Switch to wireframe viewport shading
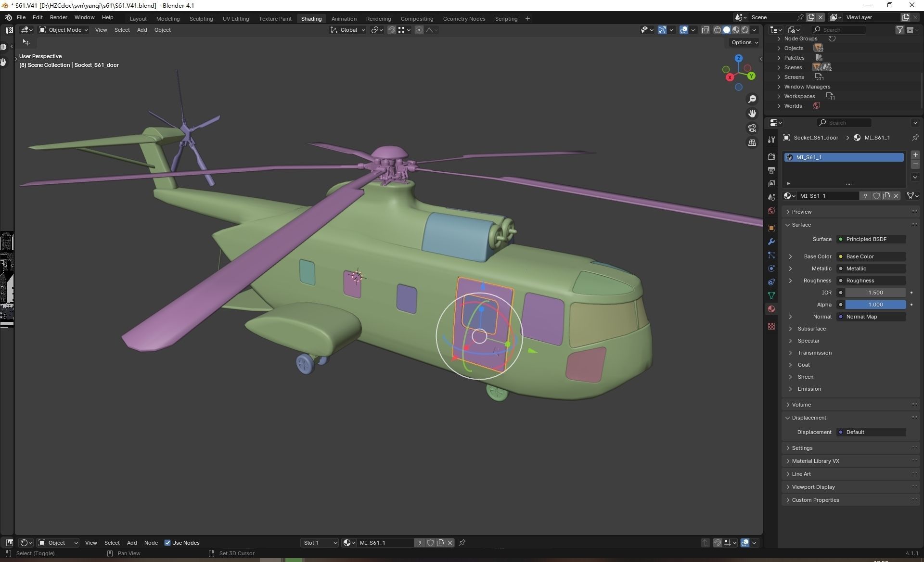Screen dimensions: 924x562 [717, 30]
